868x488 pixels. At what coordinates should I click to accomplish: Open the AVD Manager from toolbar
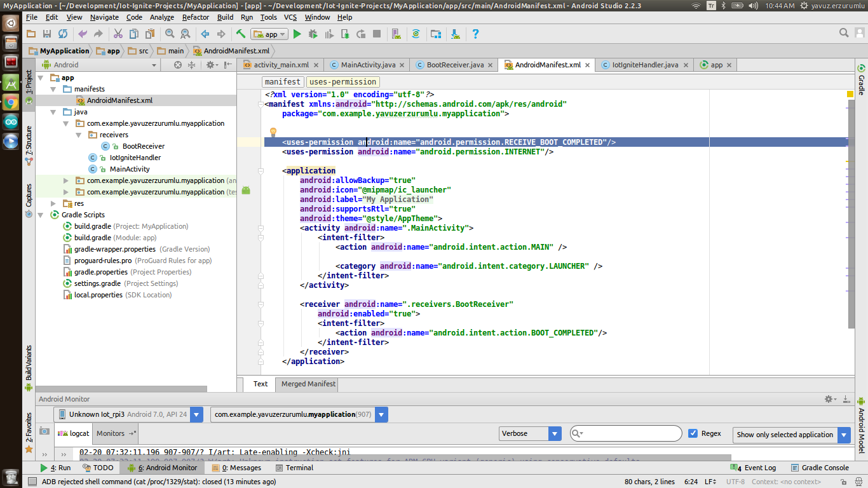pos(396,34)
